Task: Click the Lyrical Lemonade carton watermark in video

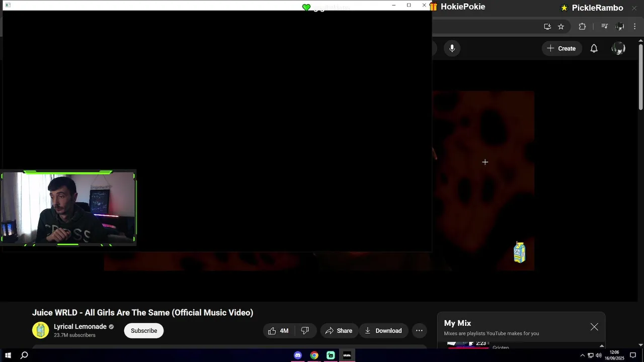Action: [x=519, y=252]
